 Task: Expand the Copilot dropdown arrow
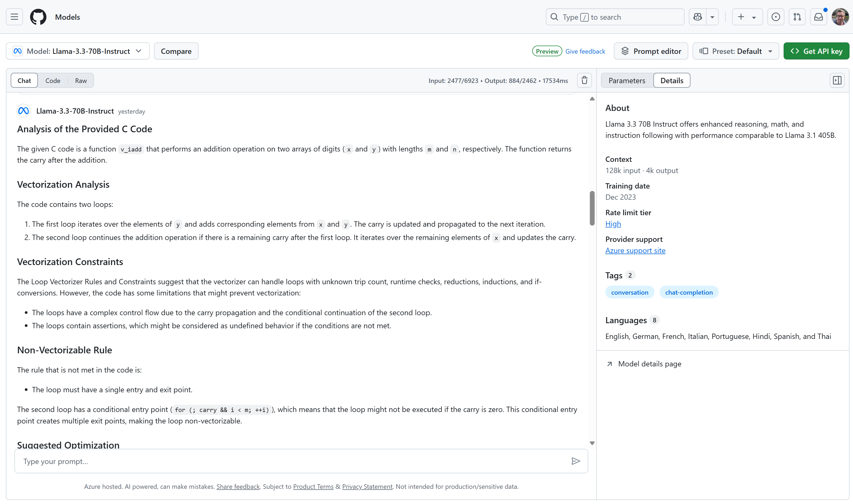(x=712, y=17)
